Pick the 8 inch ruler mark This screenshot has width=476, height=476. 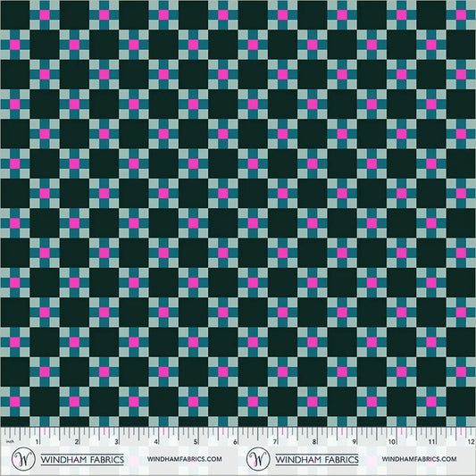(x=314, y=442)
